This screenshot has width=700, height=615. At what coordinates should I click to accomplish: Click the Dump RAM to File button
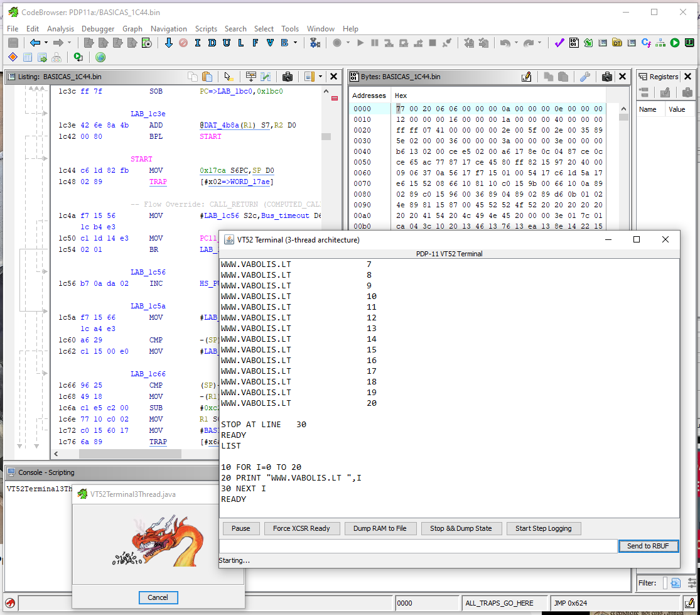tap(380, 528)
